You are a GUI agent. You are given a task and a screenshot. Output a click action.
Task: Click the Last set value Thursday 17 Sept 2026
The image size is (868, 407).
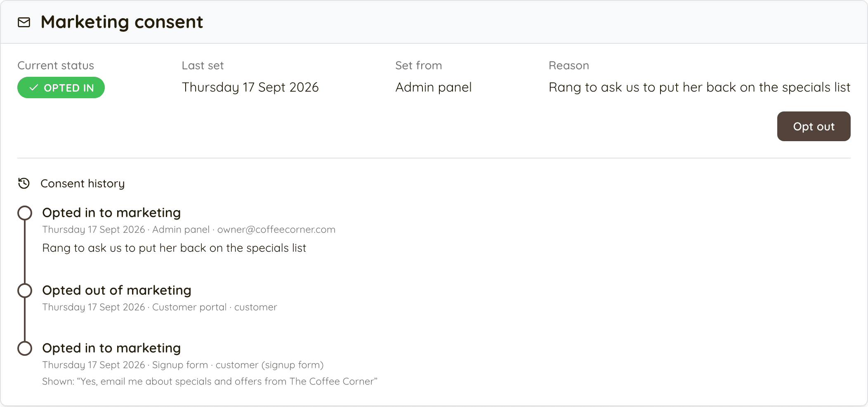tap(250, 88)
